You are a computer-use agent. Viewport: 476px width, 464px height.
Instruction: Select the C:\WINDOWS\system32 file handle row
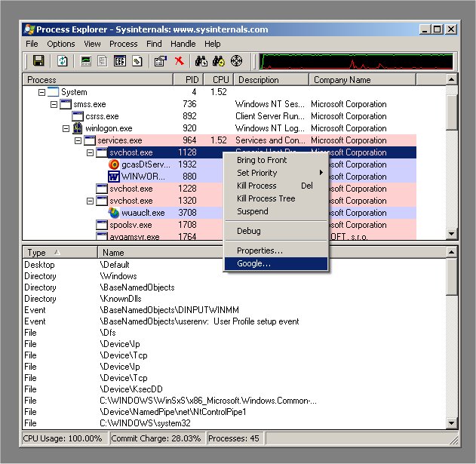pyautogui.click(x=235, y=423)
